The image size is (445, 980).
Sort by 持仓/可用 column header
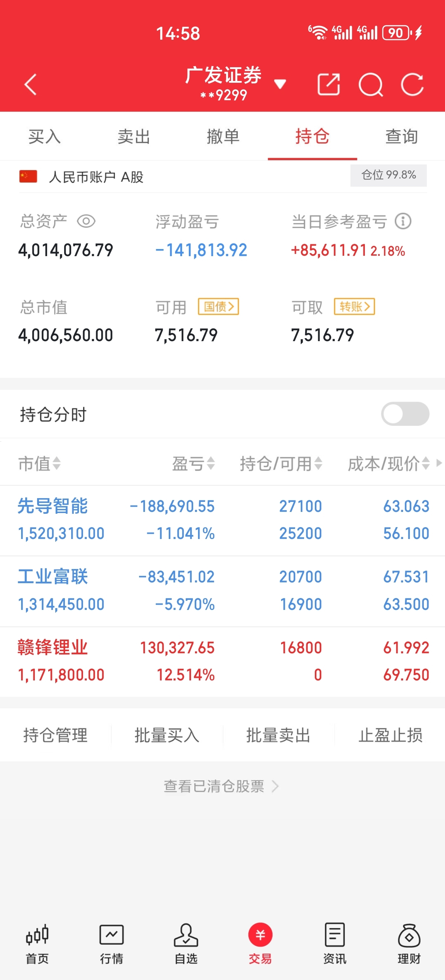click(281, 463)
